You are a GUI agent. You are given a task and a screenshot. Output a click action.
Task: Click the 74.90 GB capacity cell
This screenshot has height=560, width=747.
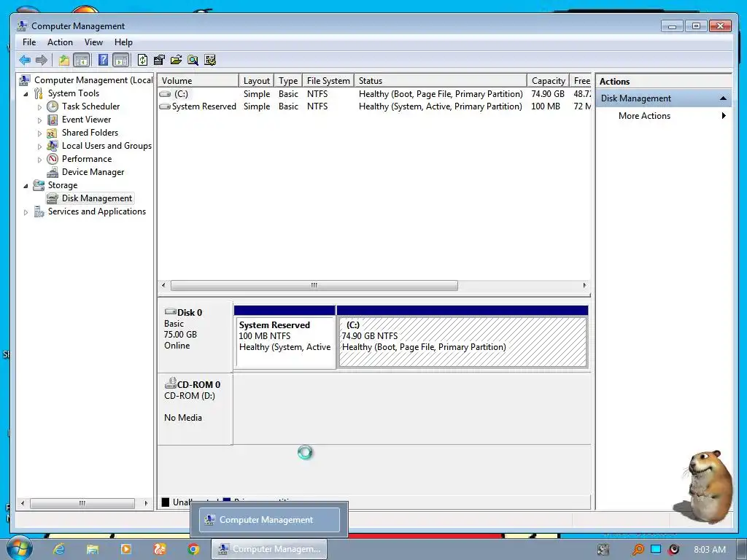pyautogui.click(x=548, y=94)
